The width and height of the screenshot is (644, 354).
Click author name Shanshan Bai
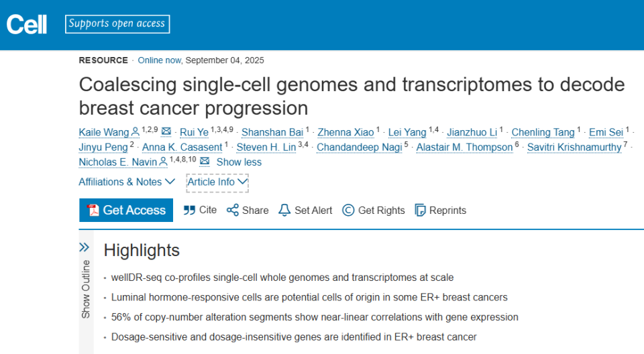[x=272, y=132]
